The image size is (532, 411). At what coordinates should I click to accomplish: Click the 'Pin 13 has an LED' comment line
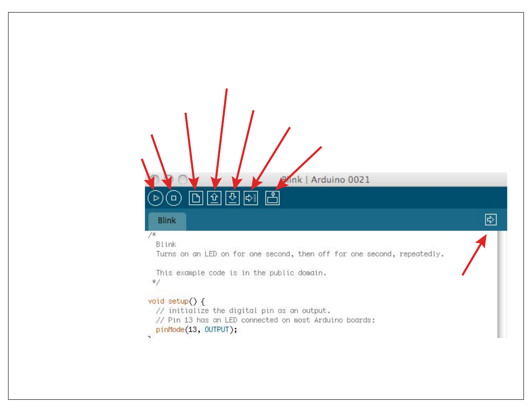(x=265, y=321)
